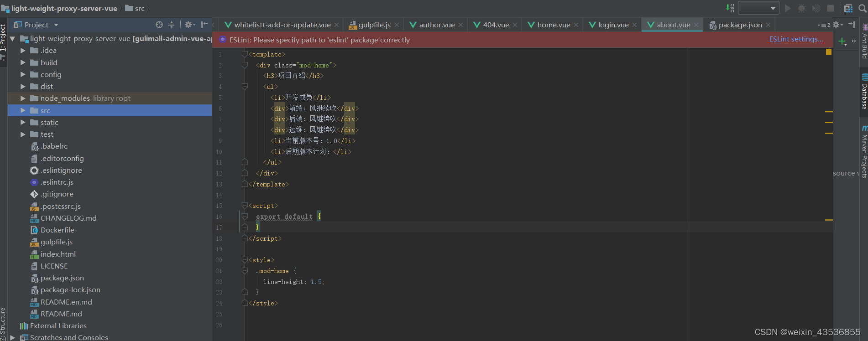Click Scroll from Source target icon
The image size is (868, 341).
click(159, 25)
